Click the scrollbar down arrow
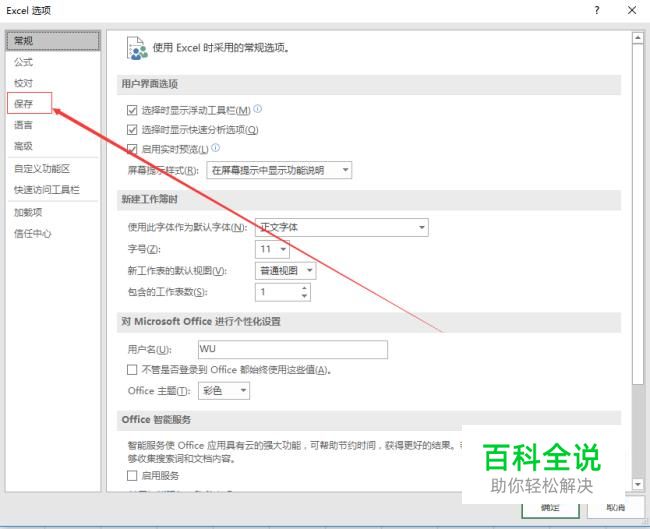 click(x=638, y=484)
